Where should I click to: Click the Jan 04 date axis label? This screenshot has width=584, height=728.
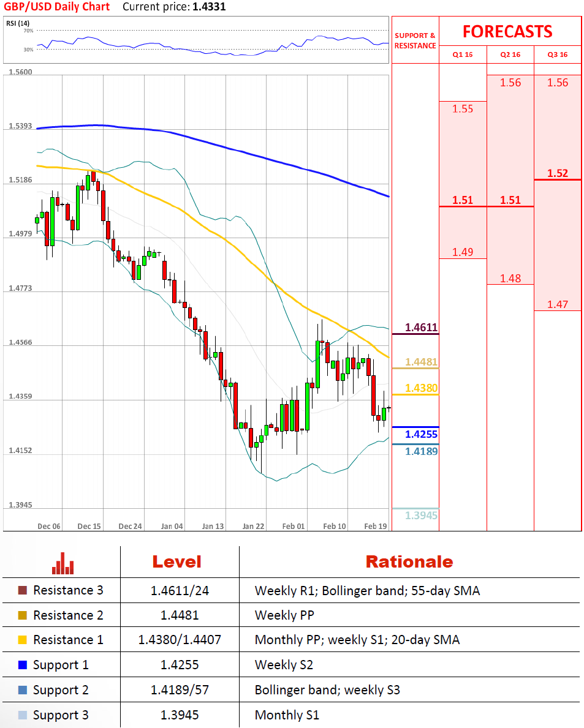click(x=172, y=526)
